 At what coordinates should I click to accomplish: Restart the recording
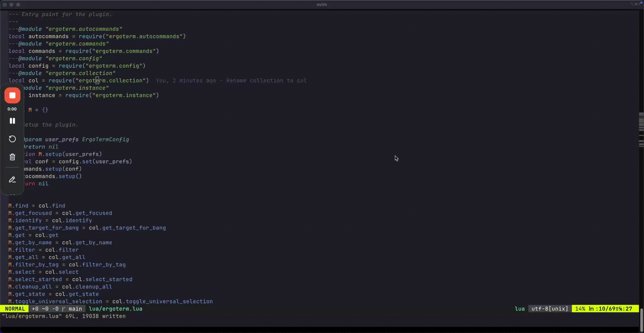point(12,139)
